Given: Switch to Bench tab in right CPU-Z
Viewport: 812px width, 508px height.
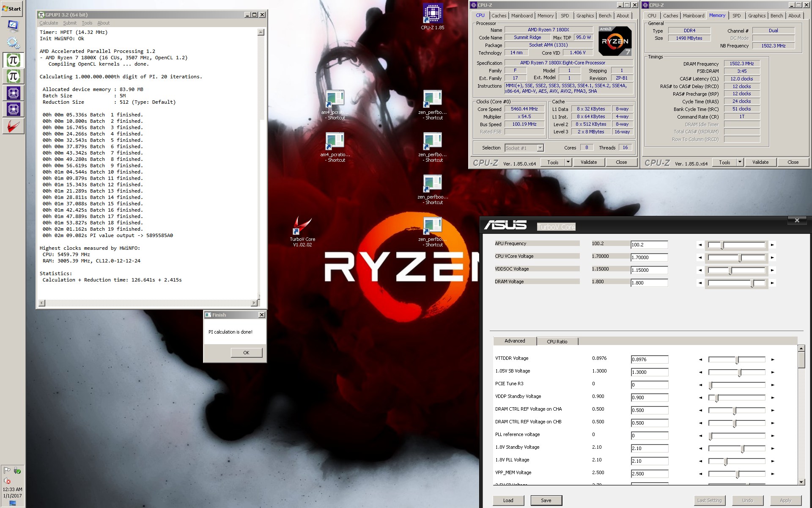Looking at the screenshot, I should (776, 16).
